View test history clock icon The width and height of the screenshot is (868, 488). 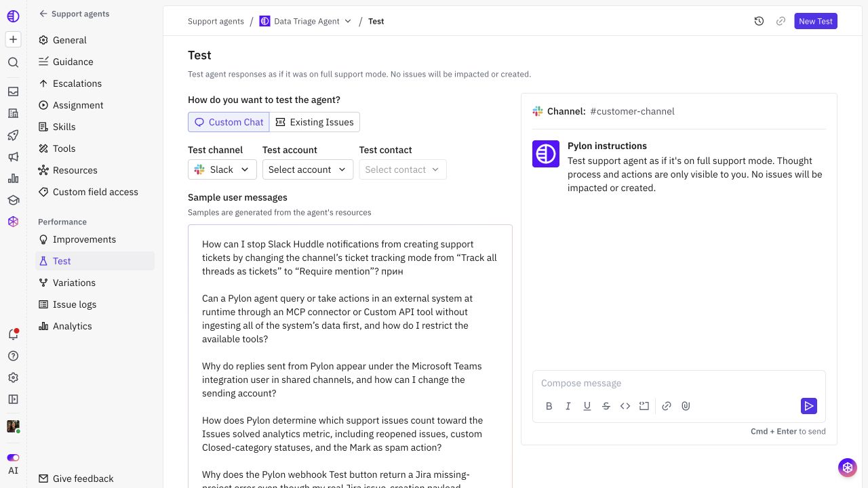[759, 21]
